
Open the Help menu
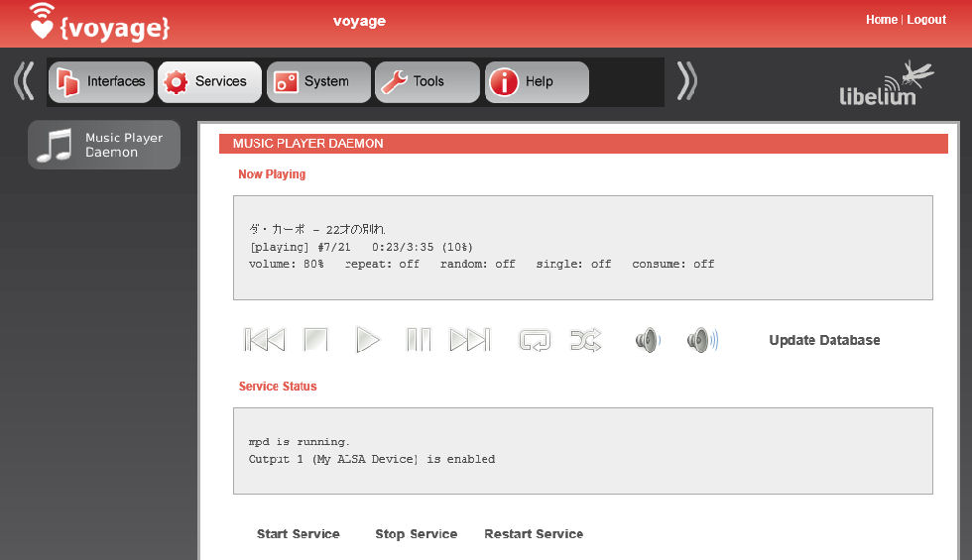point(536,82)
